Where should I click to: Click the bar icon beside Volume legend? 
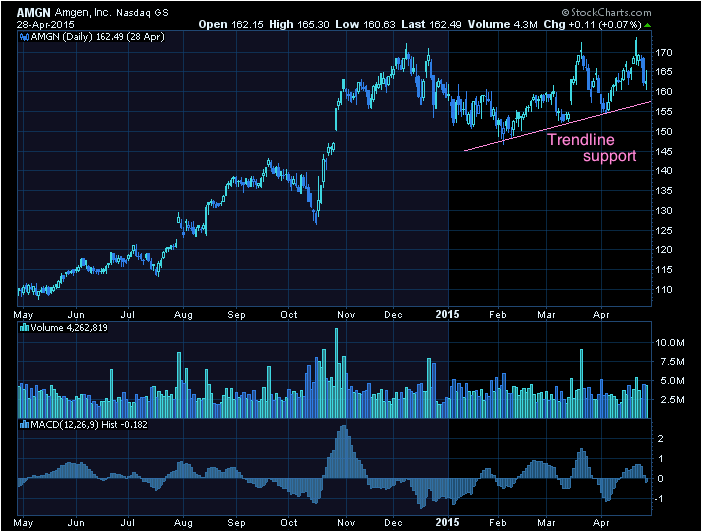(25, 328)
